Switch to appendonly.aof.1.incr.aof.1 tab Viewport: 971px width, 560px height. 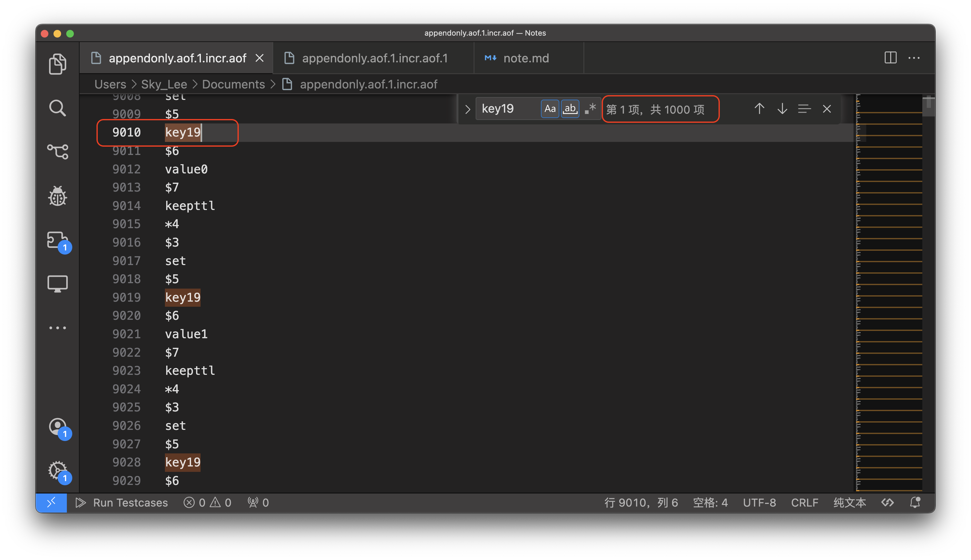(x=374, y=59)
